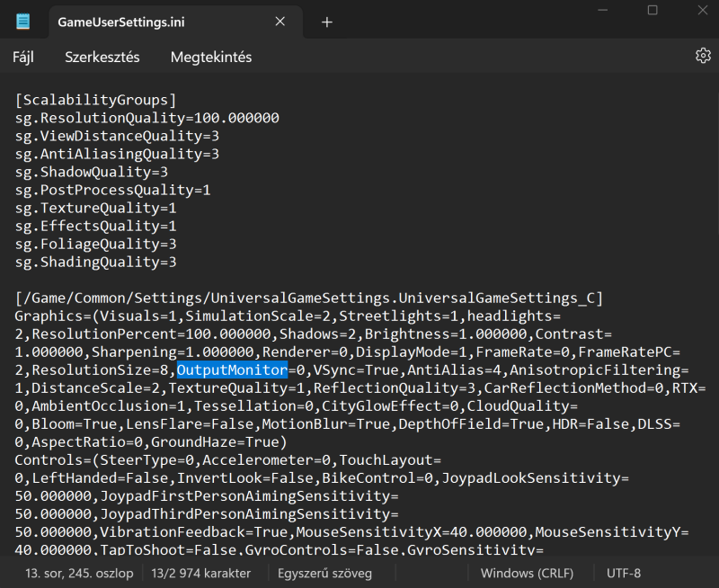The height and width of the screenshot is (588, 719).
Task: Click the InvertLook=False setting text
Action: click(x=244, y=478)
